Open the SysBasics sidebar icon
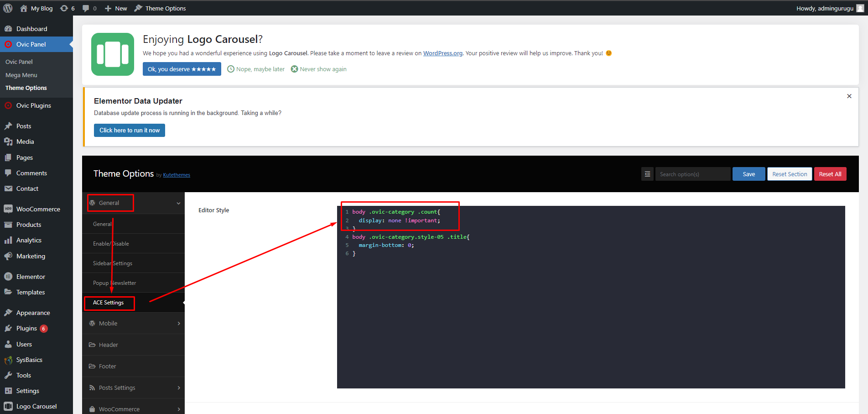868x414 pixels. pyautogui.click(x=8, y=360)
